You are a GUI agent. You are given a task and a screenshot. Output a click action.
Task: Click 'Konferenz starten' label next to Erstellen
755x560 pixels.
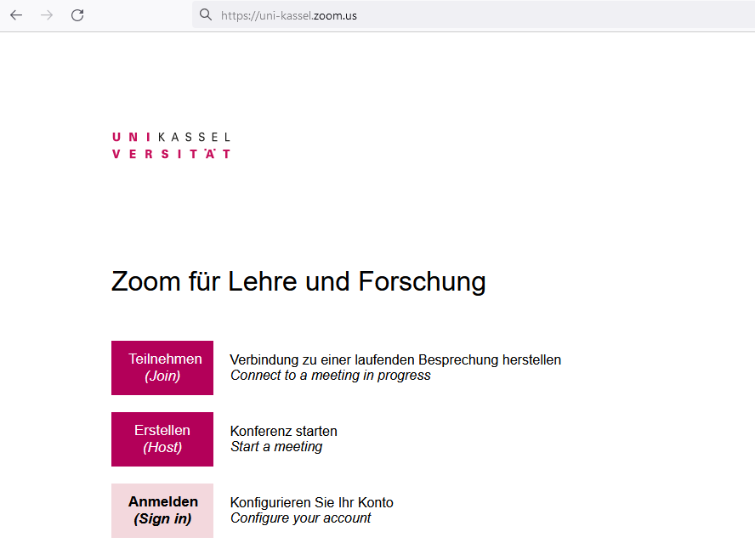click(x=283, y=431)
